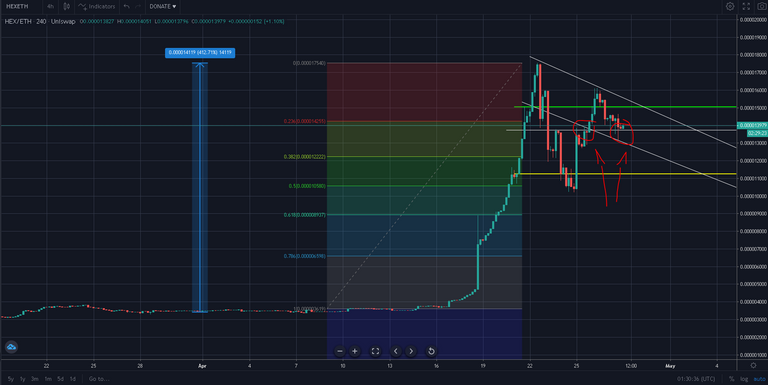Click the Go to... button
The width and height of the screenshot is (768, 385).
coord(99,379)
